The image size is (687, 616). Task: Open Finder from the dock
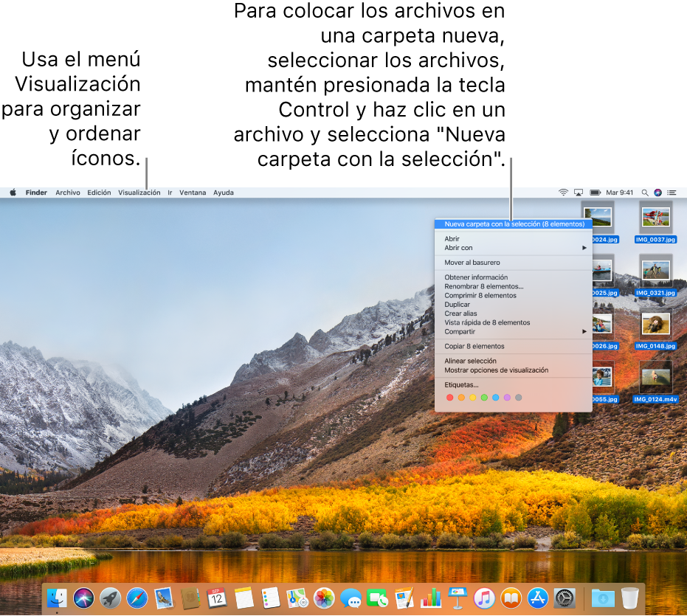tap(57, 598)
